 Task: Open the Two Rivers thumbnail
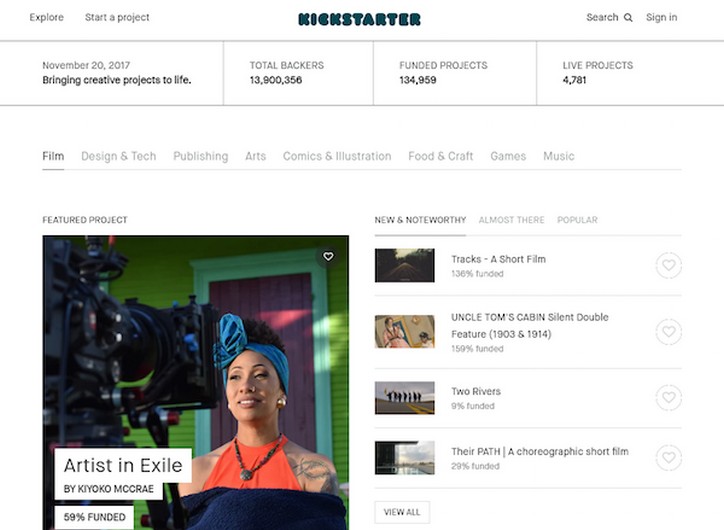coord(404,398)
